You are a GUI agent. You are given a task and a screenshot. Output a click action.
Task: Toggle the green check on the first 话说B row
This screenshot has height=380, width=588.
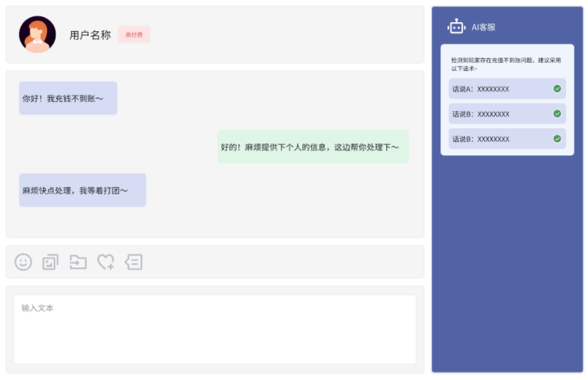(557, 114)
